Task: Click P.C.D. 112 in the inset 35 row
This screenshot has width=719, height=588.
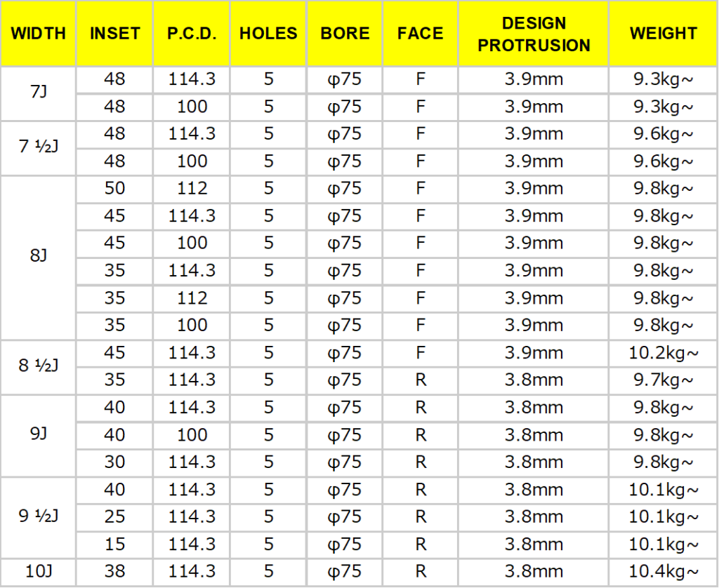Action: click(x=192, y=299)
